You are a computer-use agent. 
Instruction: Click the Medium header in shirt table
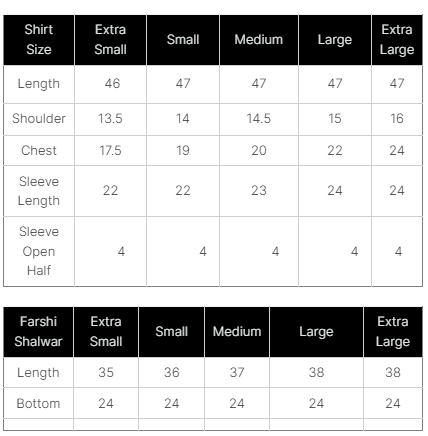[x=259, y=40]
